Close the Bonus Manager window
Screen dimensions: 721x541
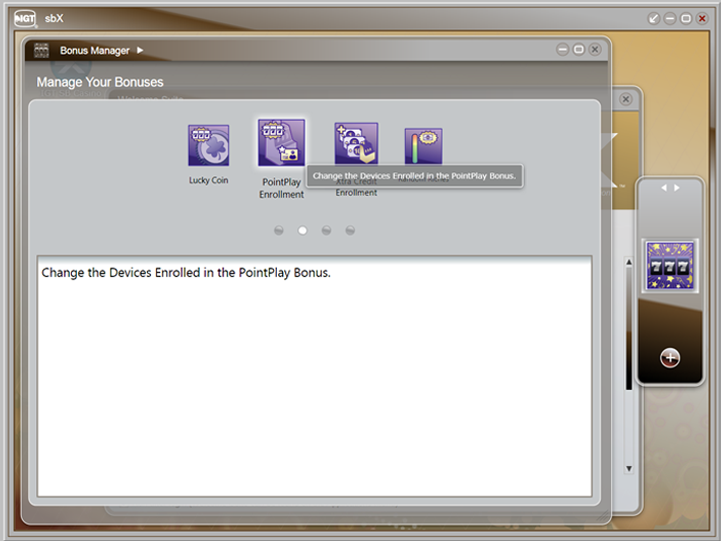[595, 50]
